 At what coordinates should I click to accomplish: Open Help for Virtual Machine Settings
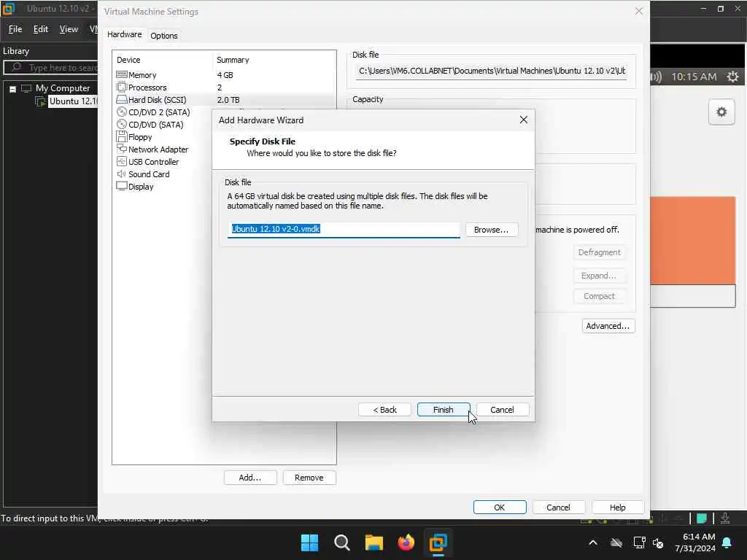coord(617,507)
